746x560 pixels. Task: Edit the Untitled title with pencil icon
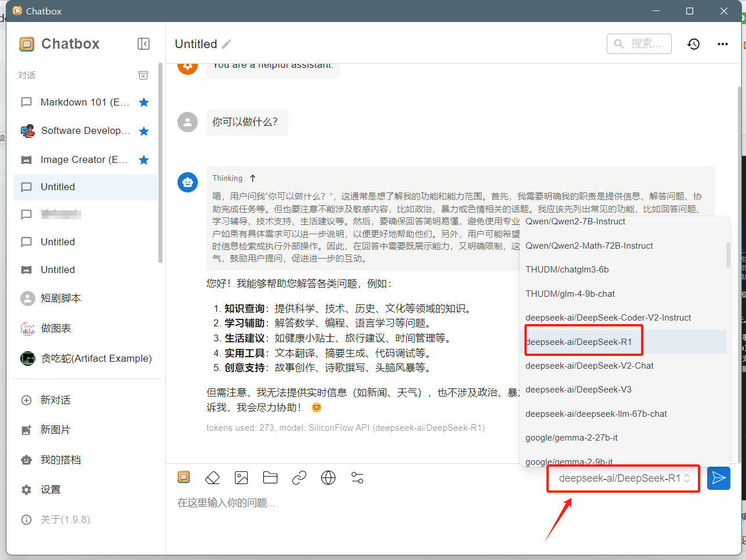[227, 44]
